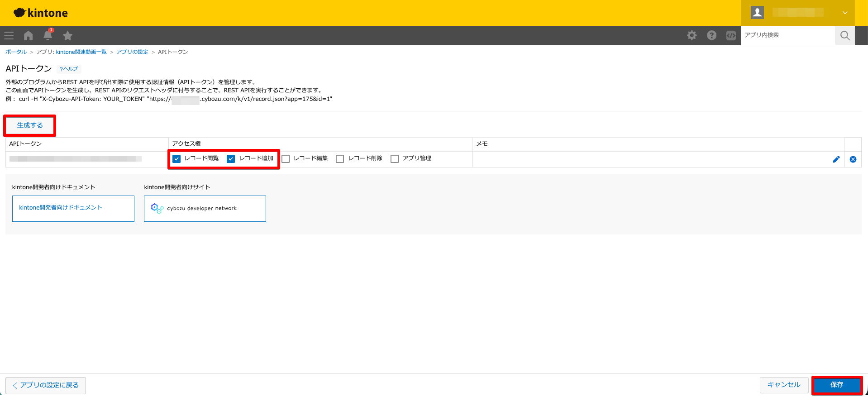Click the cybozu developer network logo icon

[x=157, y=208]
